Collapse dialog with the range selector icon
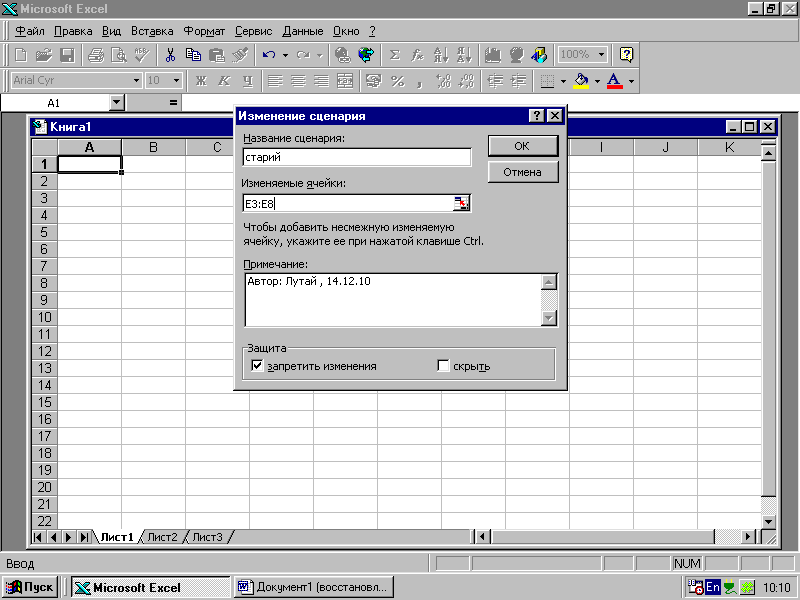 tap(461, 203)
